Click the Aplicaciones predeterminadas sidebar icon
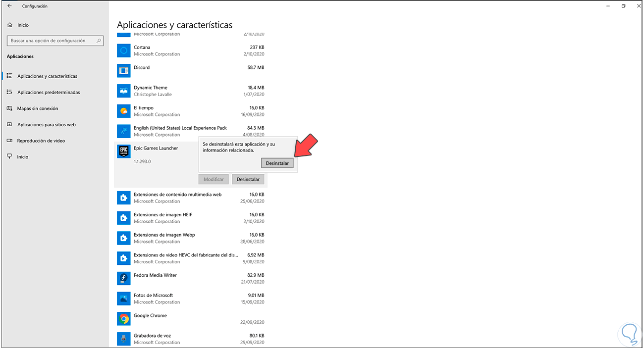Screen dimensions: 644x348 pos(9,92)
